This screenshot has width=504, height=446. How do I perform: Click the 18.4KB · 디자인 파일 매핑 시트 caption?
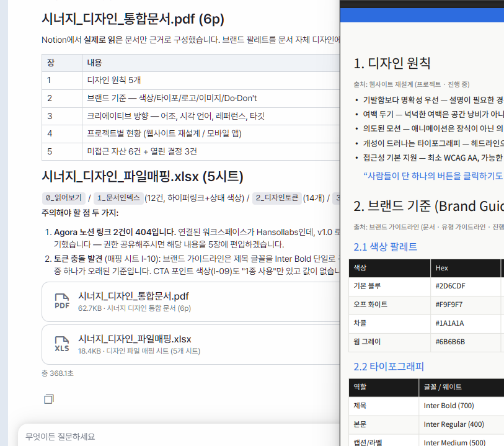pyautogui.click(x=139, y=351)
